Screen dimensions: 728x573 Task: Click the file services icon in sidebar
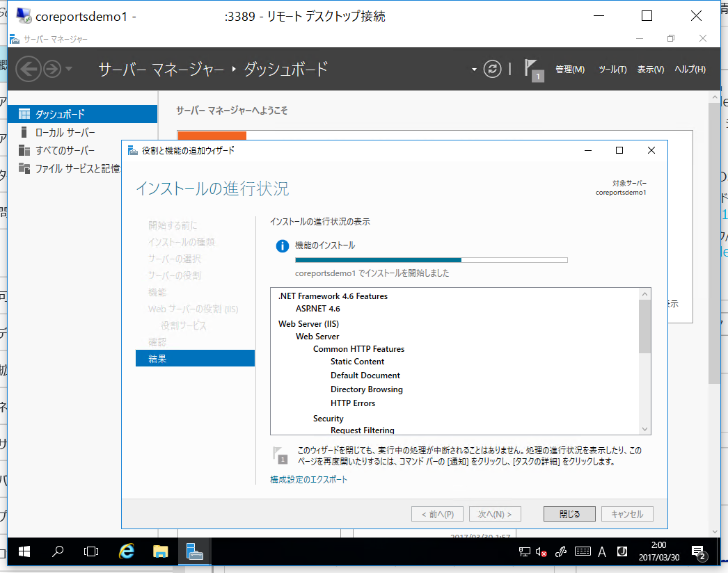24,168
